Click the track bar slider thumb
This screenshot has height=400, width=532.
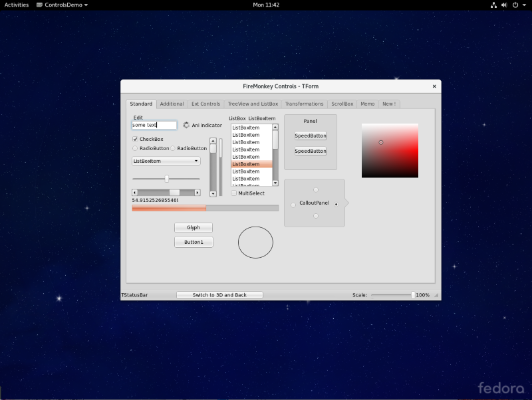167,179
